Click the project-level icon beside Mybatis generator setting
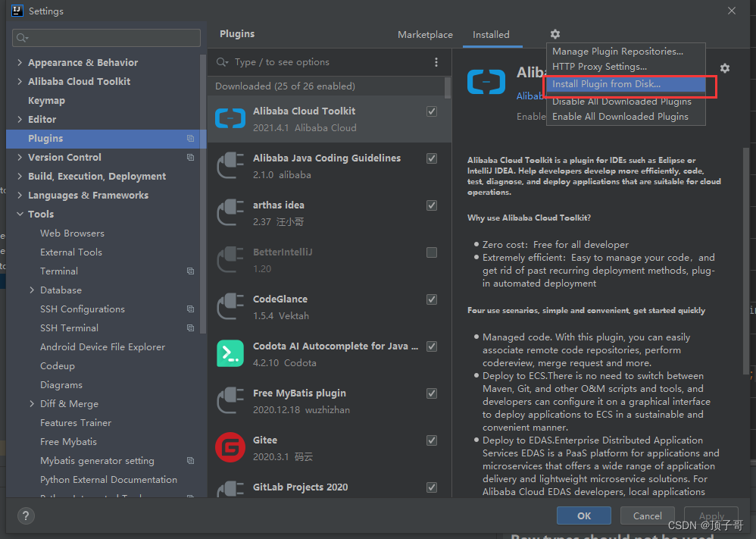Image resolution: width=756 pixels, height=539 pixels. (190, 461)
